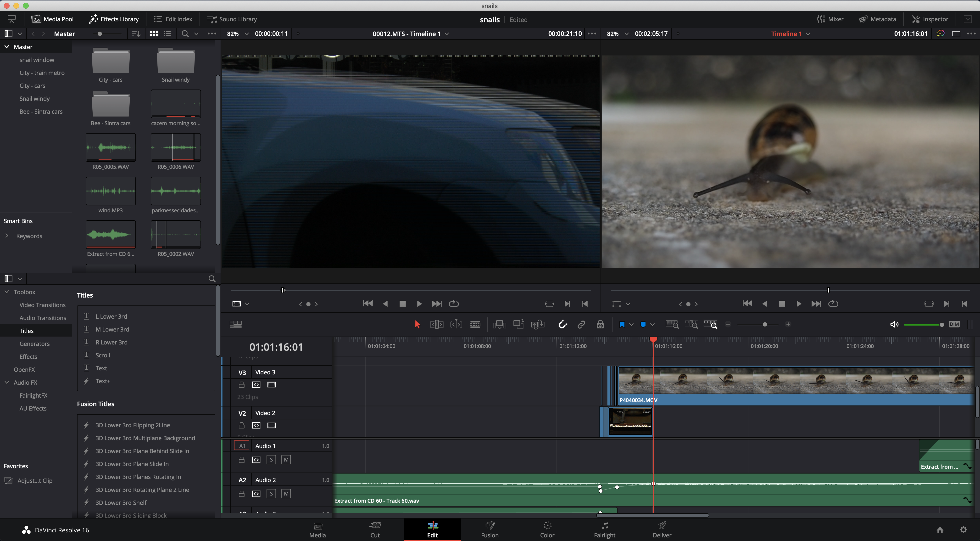Open media pool search options dropdown
Image resolution: width=980 pixels, height=541 pixels.
[196, 34]
